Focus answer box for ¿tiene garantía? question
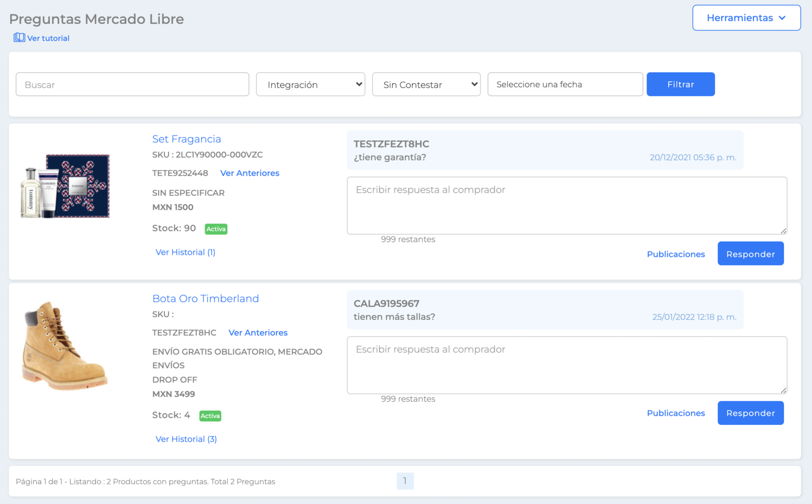The height and width of the screenshot is (504, 812). [567, 205]
